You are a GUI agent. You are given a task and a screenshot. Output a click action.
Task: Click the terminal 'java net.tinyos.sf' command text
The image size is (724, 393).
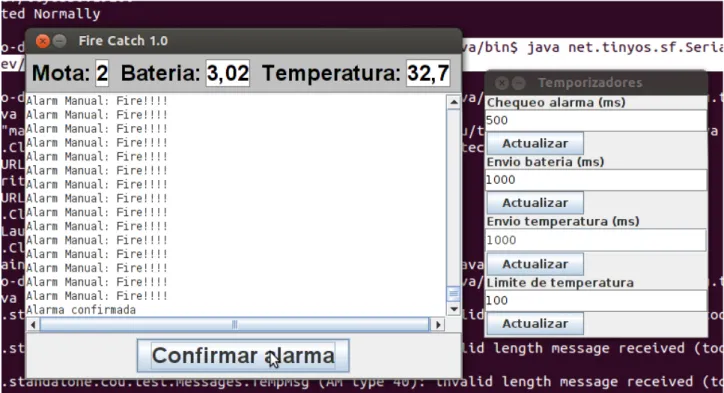coord(625,48)
